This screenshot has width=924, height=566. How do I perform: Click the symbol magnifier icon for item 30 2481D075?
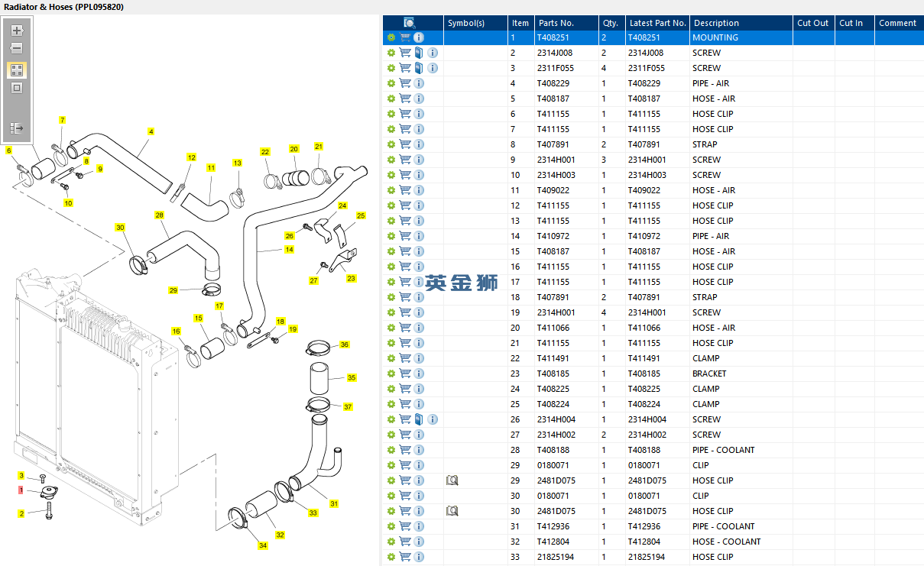click(x=452, y=511)
